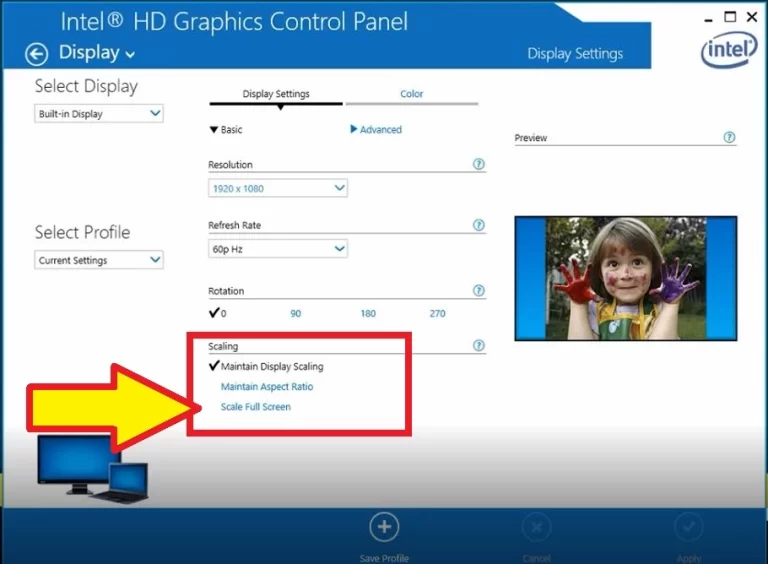Click the Intel logo
Image resolution: width=768 pixels, height=564 pixels.
coord(728,49)
